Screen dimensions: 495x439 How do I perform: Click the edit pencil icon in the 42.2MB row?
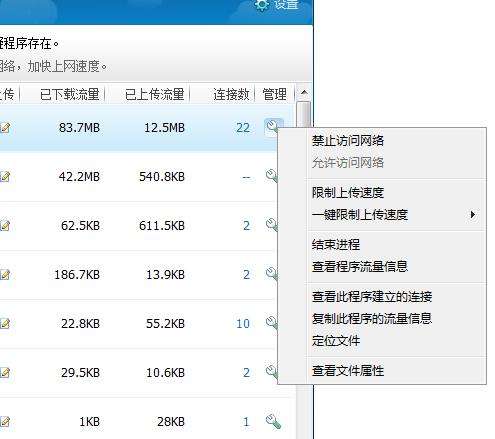click(5, 176)
